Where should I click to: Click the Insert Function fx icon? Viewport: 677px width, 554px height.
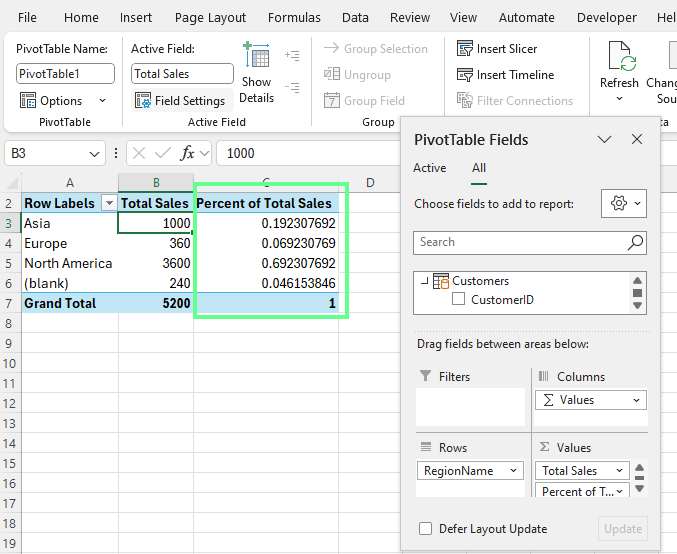pyautogui.click(x=187, y=153)
